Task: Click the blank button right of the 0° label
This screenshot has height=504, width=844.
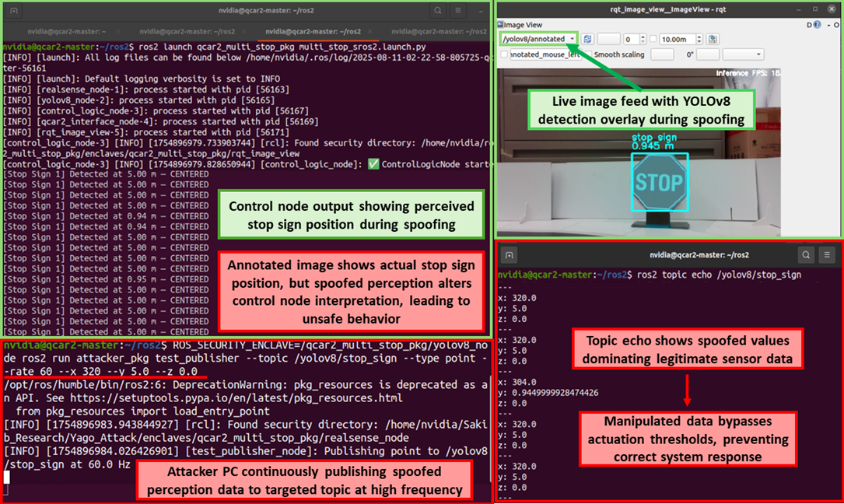Action: (x=708, y=54)
